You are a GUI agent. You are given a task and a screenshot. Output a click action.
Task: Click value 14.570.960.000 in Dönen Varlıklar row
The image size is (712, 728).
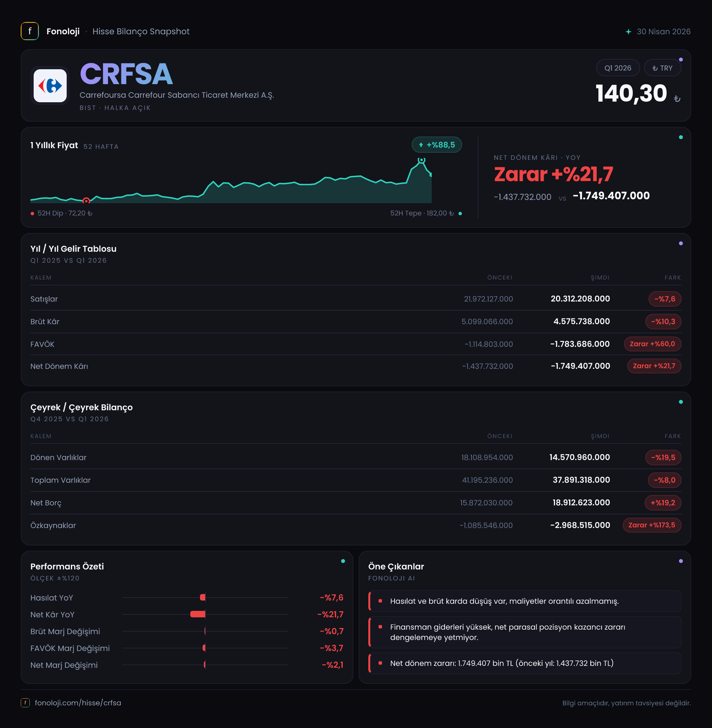(x=580, y=457)
